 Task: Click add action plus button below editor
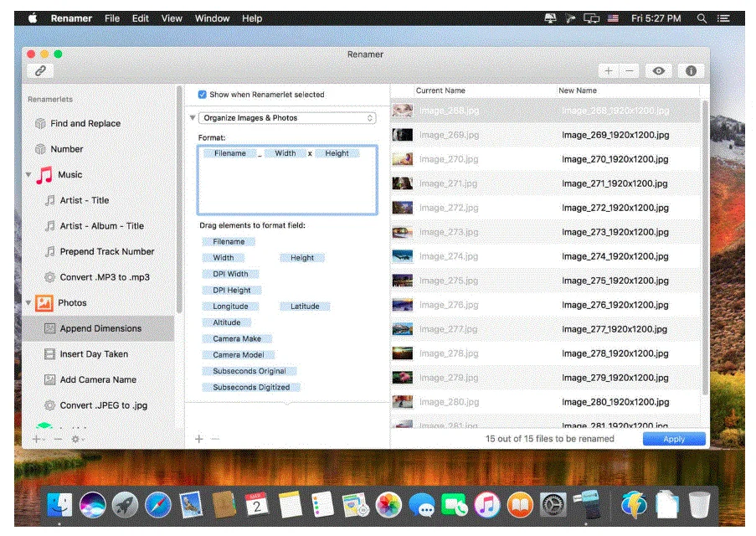pos(198,439)
